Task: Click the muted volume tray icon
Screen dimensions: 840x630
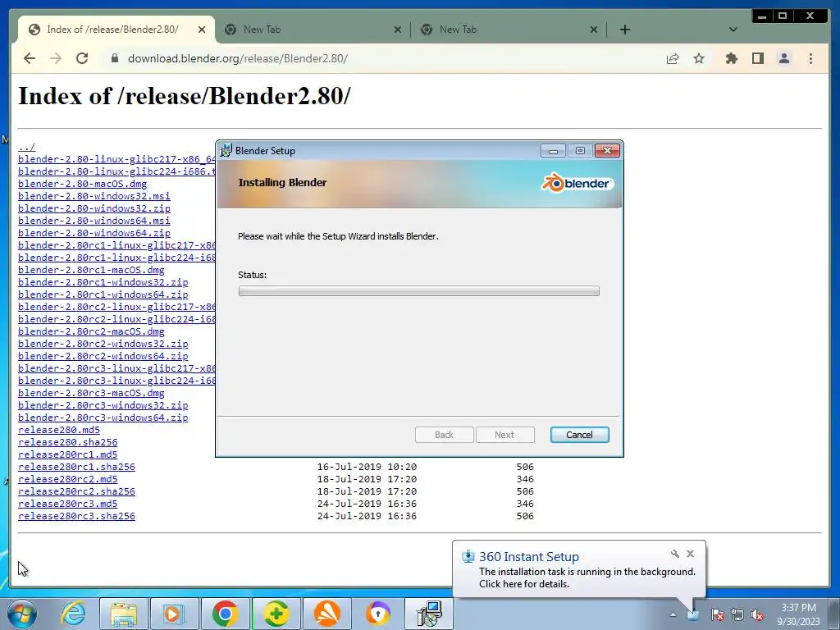Action: tap(757, 614)
